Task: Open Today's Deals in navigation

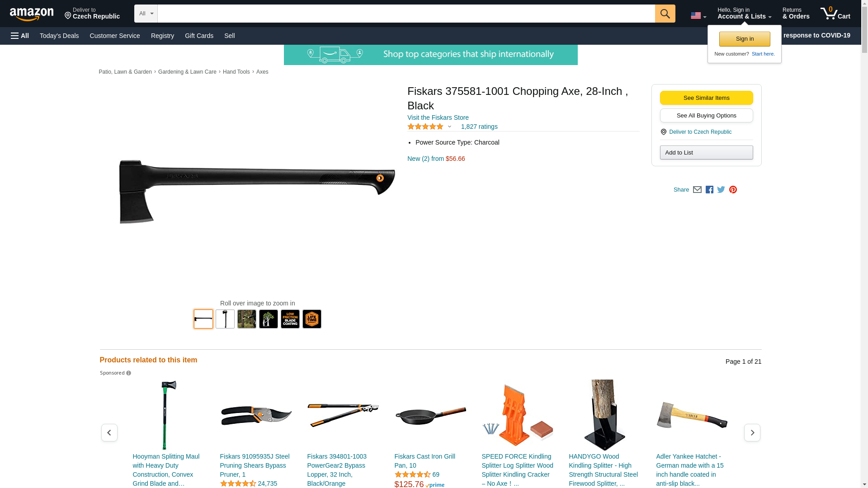Action: click(x=59, y=36)
